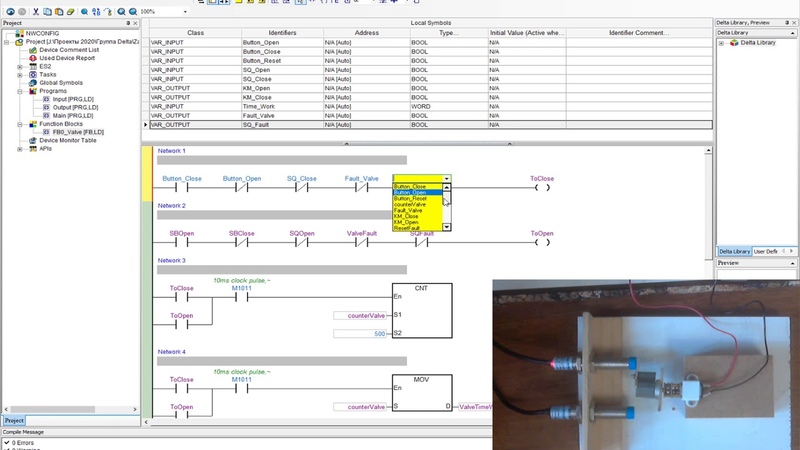This screenshot has width=800, height=450.
Task: Click the Project tab at panel bottom
Action: coord(14,420)
